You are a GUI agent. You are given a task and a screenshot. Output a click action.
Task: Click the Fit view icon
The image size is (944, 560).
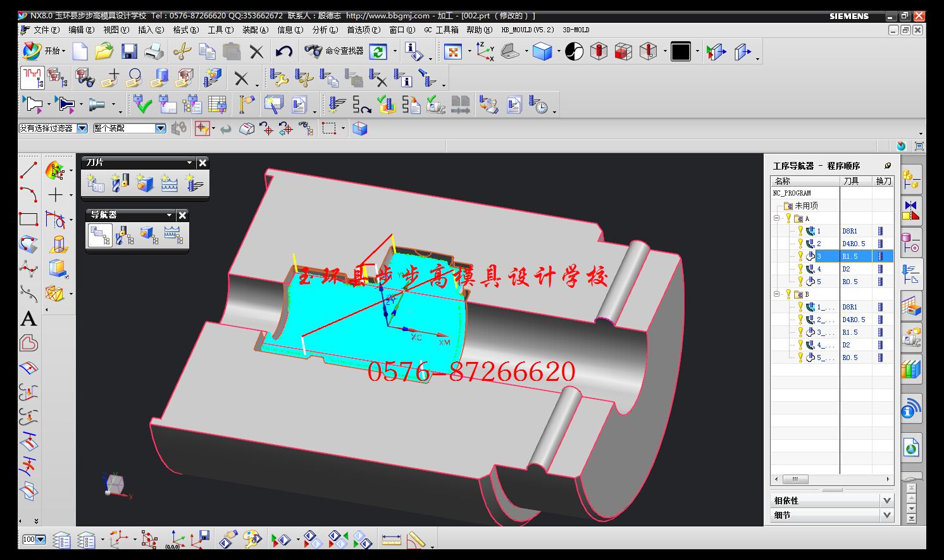coord(453,51)
